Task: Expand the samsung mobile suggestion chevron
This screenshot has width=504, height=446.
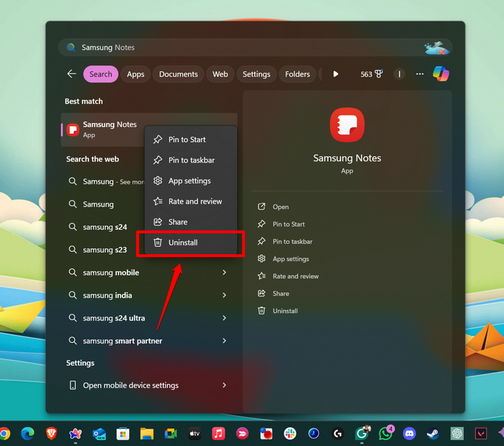Action: pos(224,273)
